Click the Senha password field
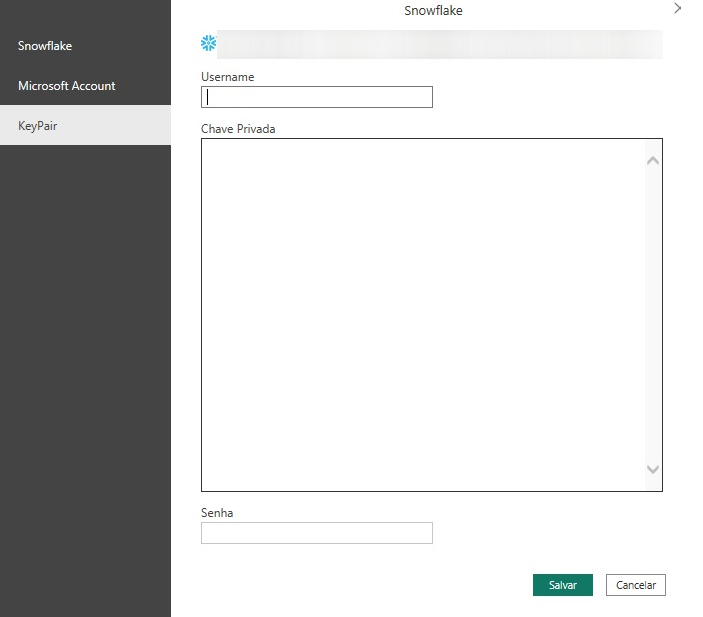Image resolution: width=703 pixels, height=617 pixels. (317, 533)
